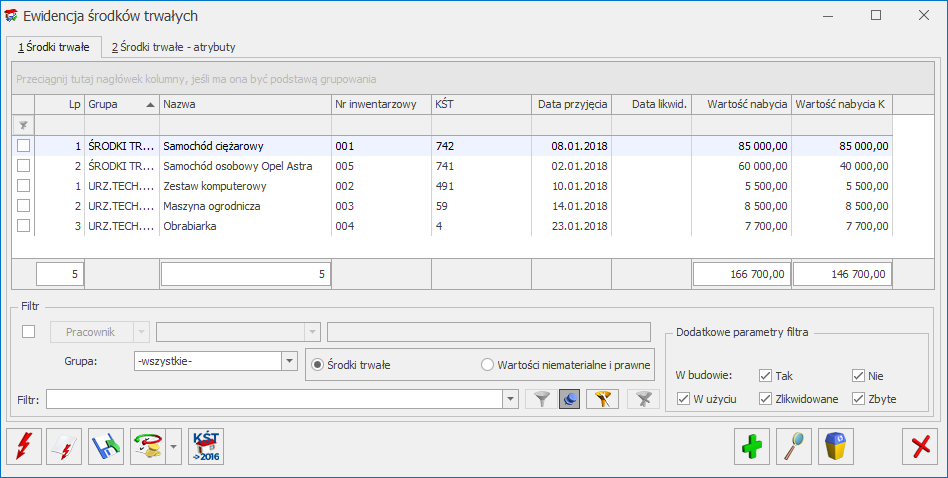948x478 pixels.
Task: Sort by the Wartość nabycia column header
Action: [742, 105]
